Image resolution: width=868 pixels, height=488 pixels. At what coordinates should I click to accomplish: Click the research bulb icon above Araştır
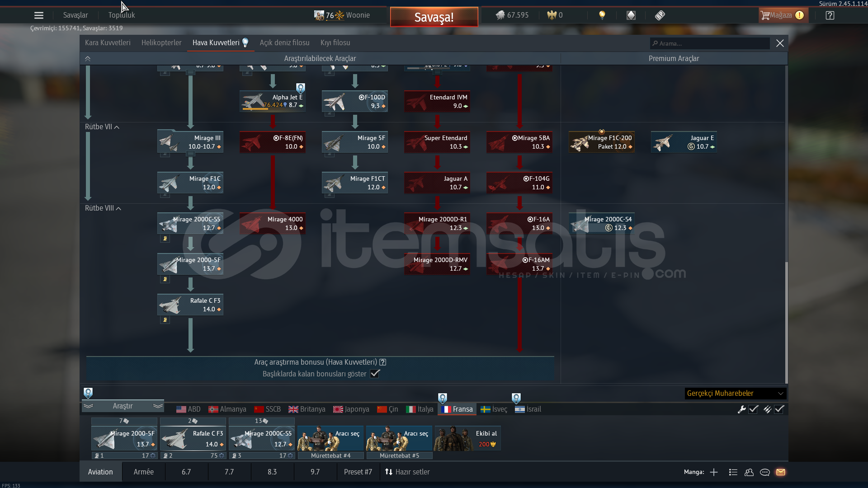point(88,393)
